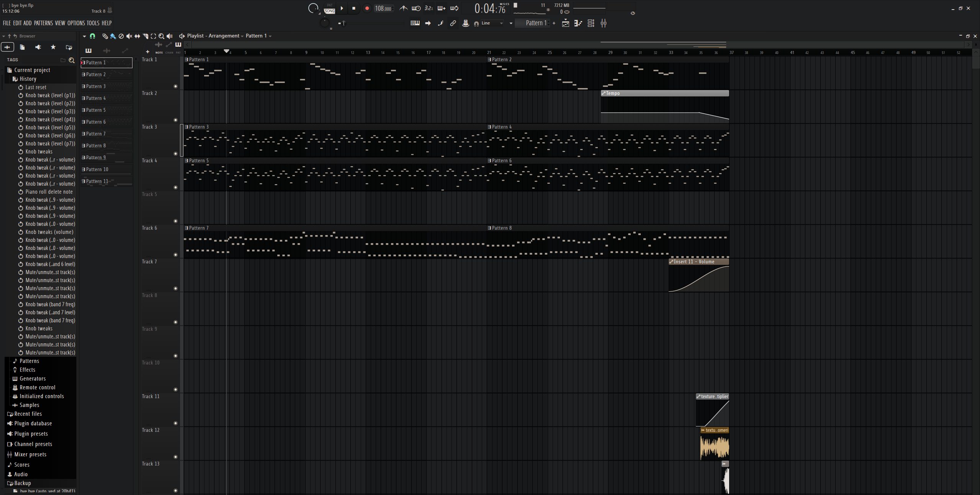Select the Slice tool in Playlist toolbar

[x=146, y=36]
